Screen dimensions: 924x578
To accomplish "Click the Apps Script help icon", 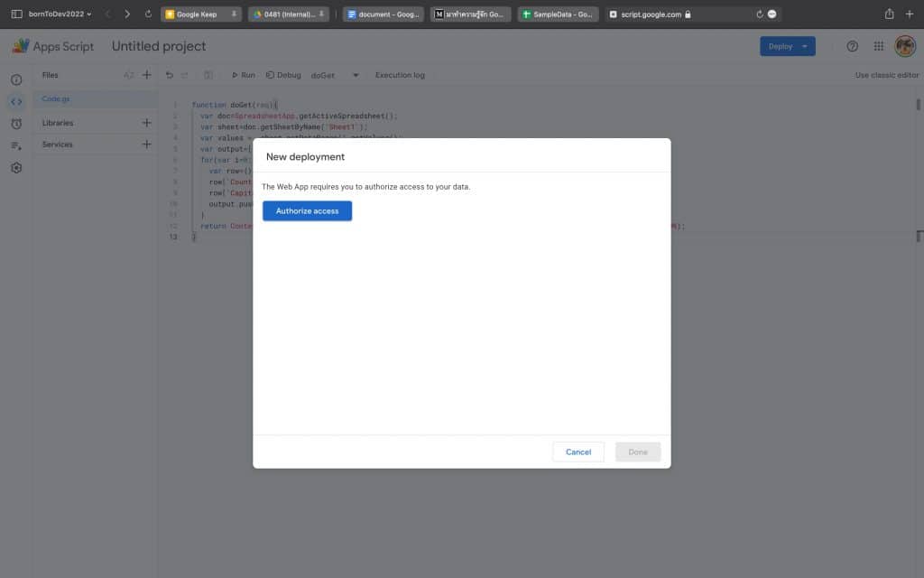I will click(852, 45).
